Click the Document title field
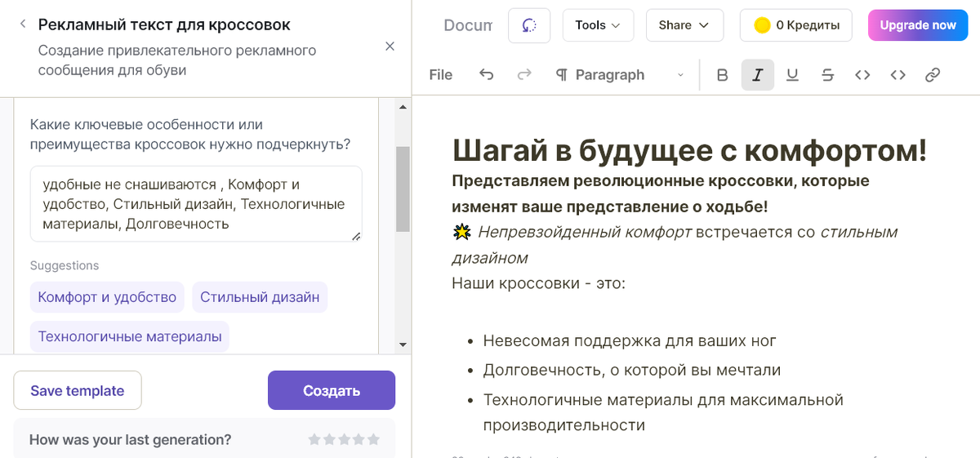Viewport: 980px width, 458px height. tap(468, 25)
